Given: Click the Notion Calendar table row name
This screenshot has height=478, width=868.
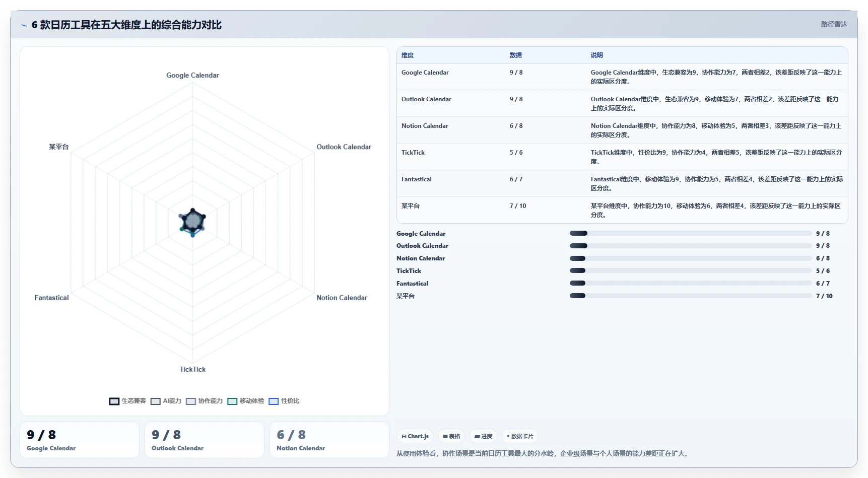Looking at the screenshot, I should pyautogui.click(x=425, y=126).
